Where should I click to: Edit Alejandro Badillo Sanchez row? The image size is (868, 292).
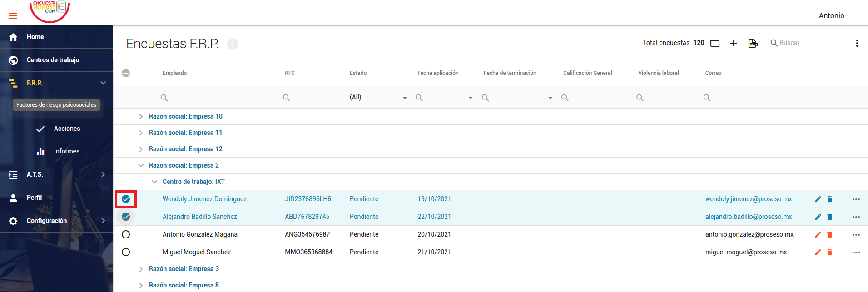[x=818, y=217]
